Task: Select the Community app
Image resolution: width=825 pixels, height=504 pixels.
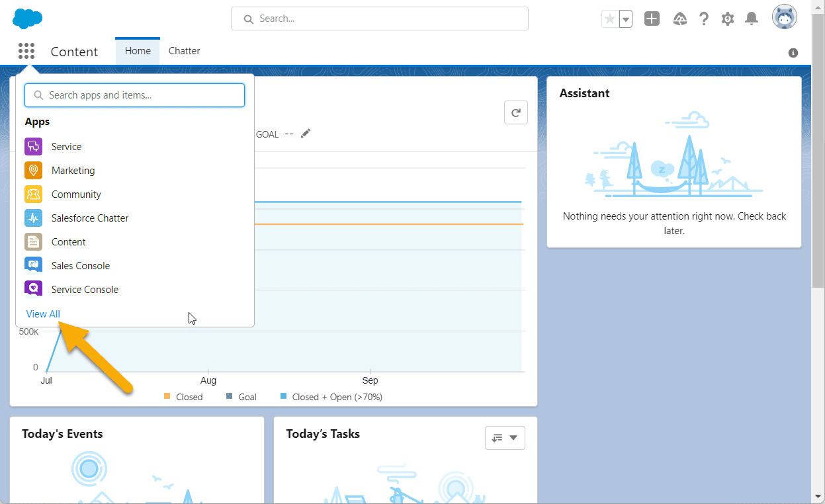Action: [x=76, y=194]
